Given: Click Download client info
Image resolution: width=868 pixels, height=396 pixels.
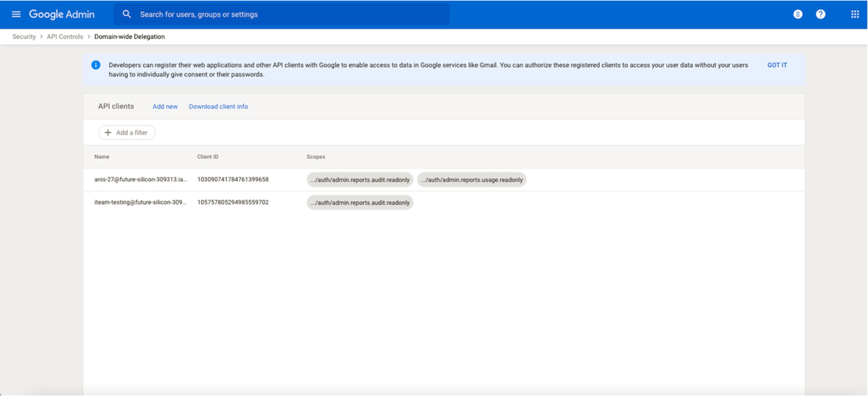Looking at the screenshot, I should (x=218, y=107).
